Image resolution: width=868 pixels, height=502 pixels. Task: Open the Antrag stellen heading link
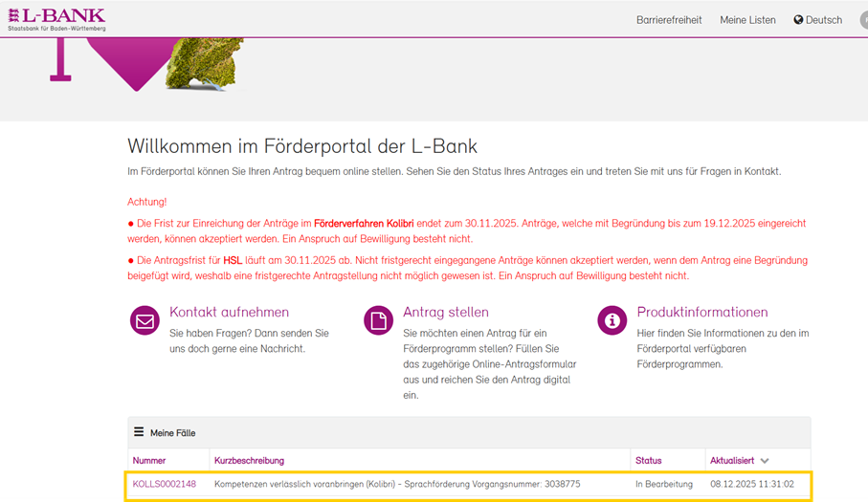point(446,313)
